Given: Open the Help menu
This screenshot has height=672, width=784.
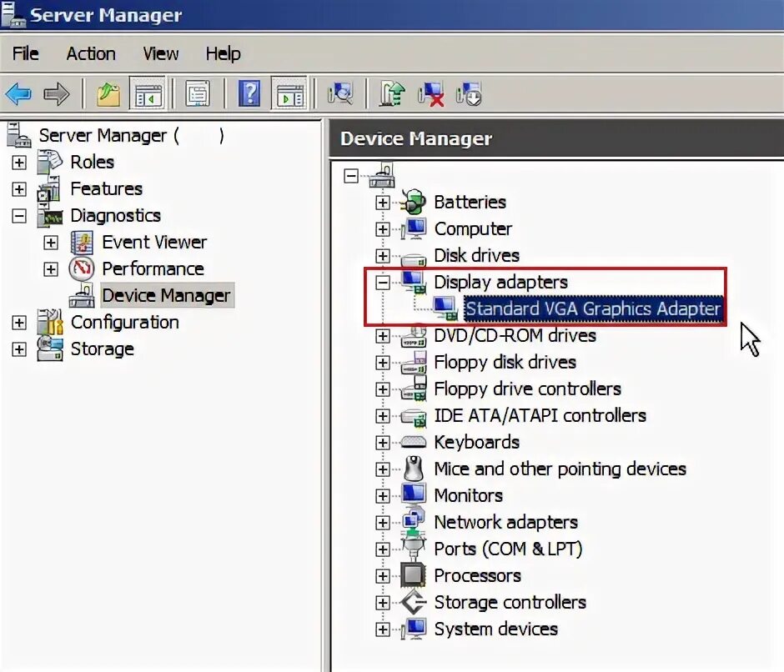Looking at the screenshot, I should pos(223,53).
